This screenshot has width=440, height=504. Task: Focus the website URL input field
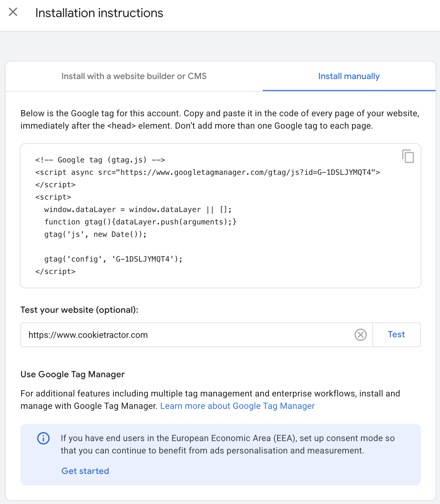coord(186,335)
